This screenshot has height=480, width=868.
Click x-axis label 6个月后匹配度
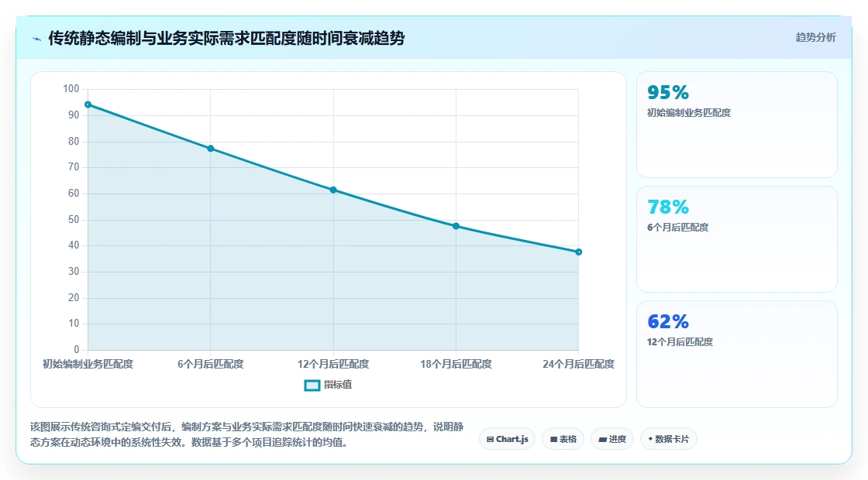point(210,364)
